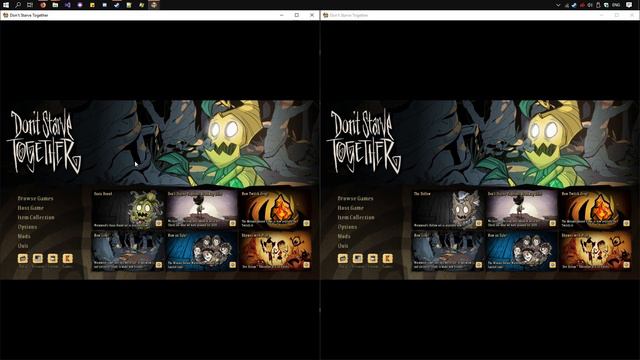Open the moonlit silhouette news card, right window
640x360 pixels.
[522, 209]
